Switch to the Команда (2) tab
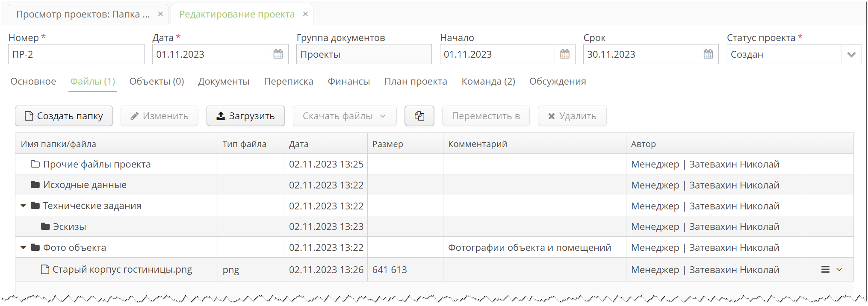868x306 pixels. [488, 81]
